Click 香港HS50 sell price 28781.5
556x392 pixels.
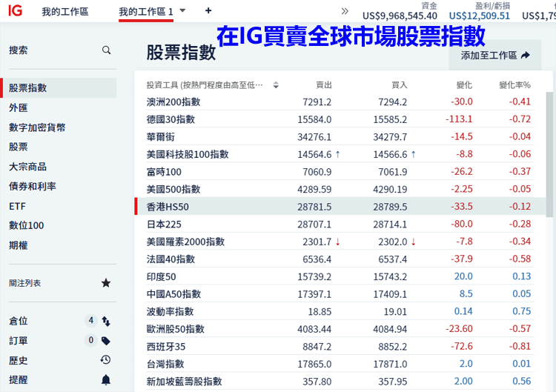pos(314,207)
